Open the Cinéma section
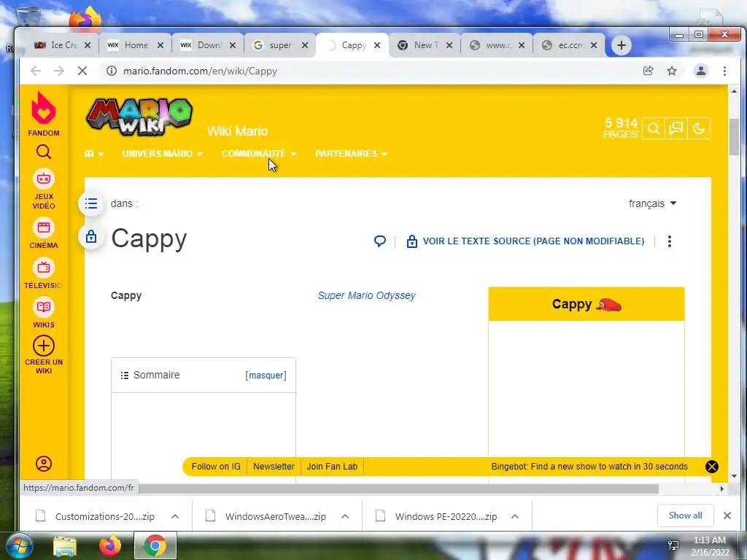 click(x=43, y=234)
